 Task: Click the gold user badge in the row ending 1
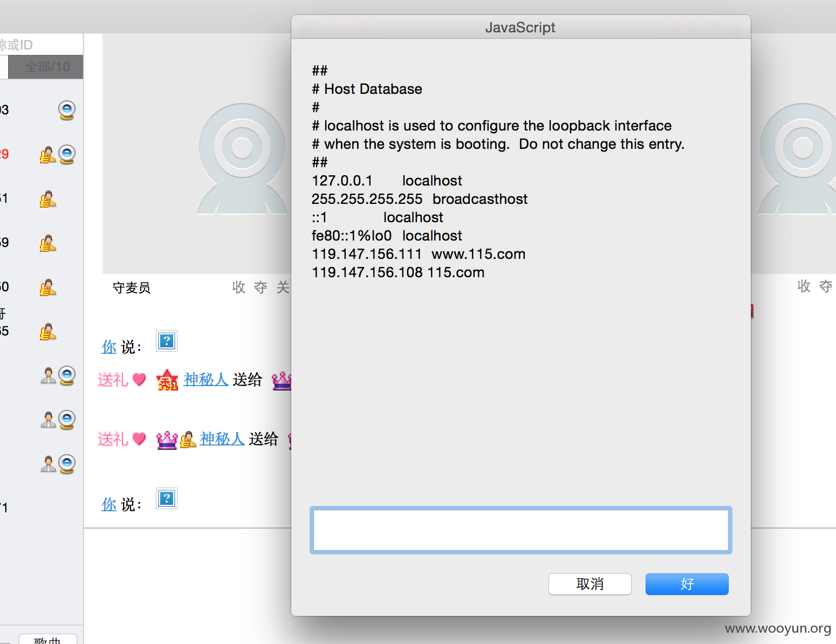(x=47, y=199)
